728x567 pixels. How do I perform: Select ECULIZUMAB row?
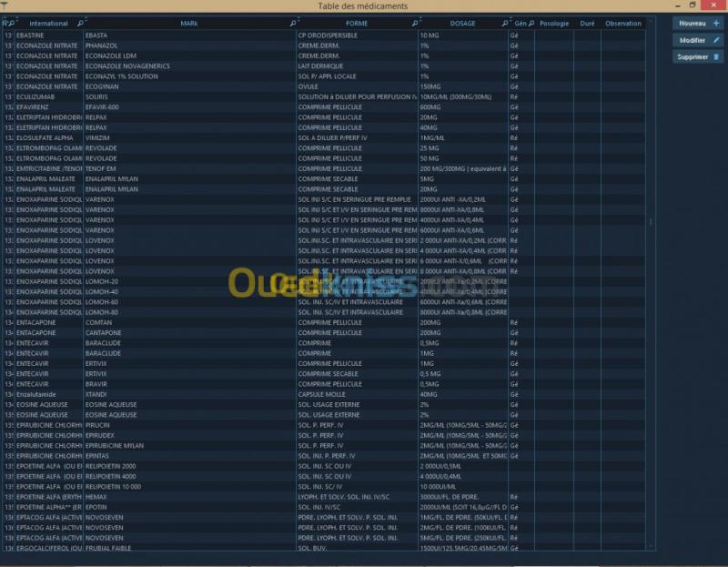[x=324, y=96]
